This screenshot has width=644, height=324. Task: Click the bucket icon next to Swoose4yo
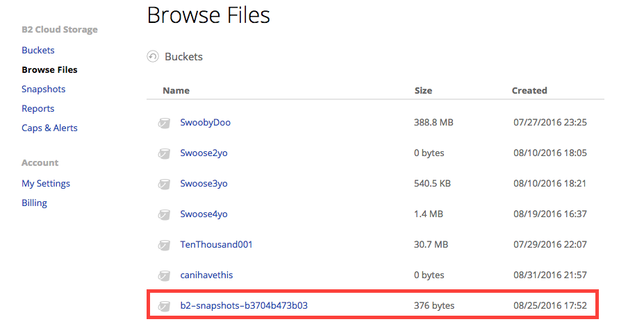164,214
